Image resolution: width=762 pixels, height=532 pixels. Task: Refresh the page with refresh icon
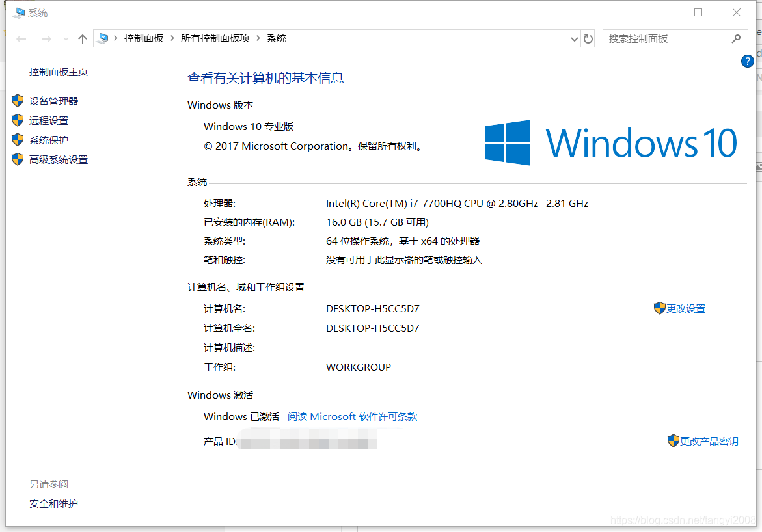coord(588,39)
